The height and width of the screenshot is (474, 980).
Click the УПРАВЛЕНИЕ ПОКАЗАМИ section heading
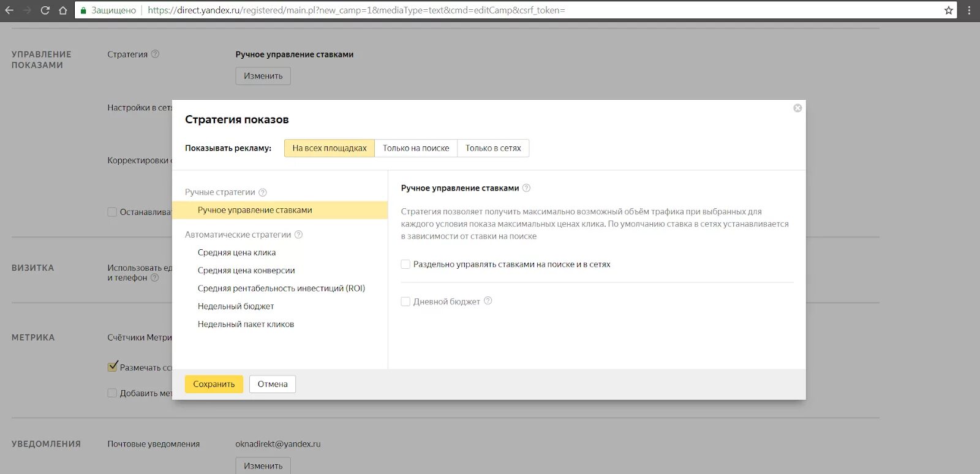[x=42, y=59]
